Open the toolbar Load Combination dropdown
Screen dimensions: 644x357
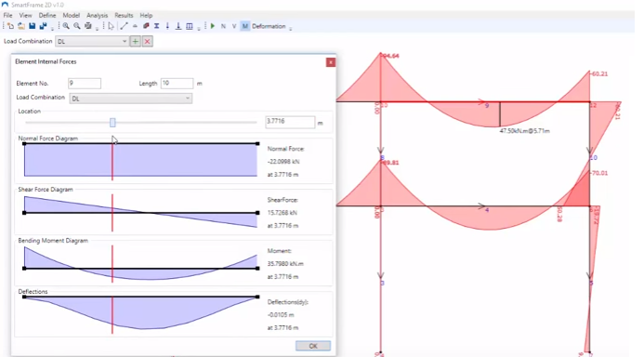[92, 42]
